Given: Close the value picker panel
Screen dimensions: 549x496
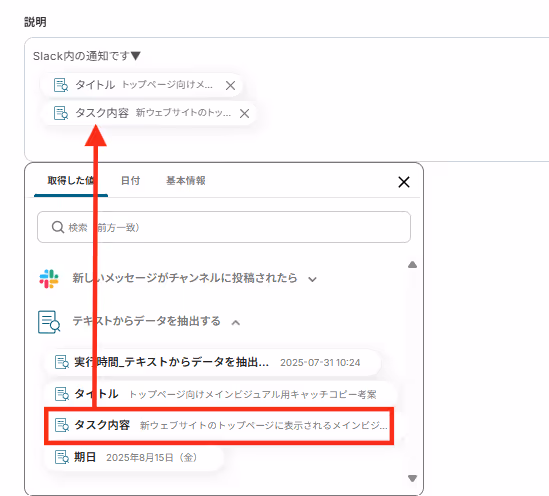Looking at the screenshot, I should pyautogui.click(x=404, y=182).
